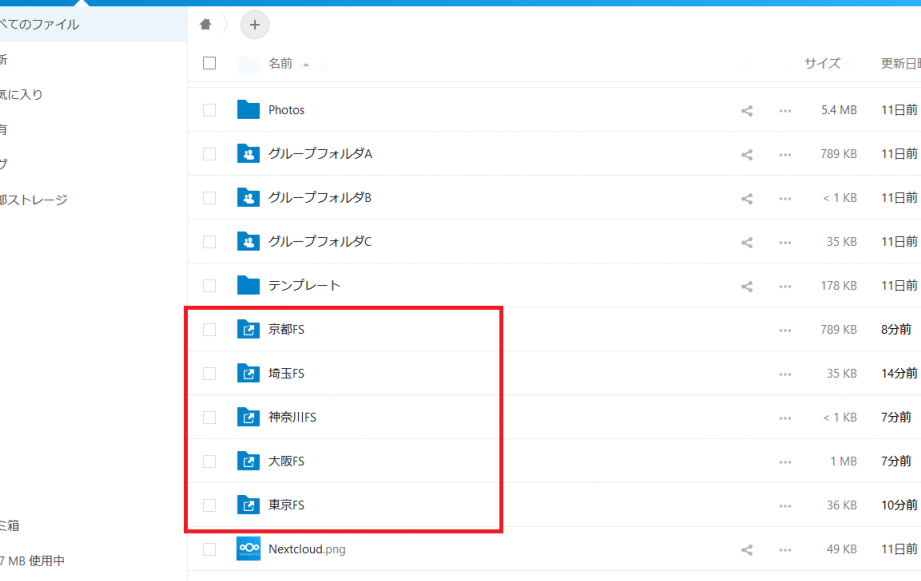Viewport: 921px width, 581px height.
Task: Open the new file plus menu
Action: [254, 24]
